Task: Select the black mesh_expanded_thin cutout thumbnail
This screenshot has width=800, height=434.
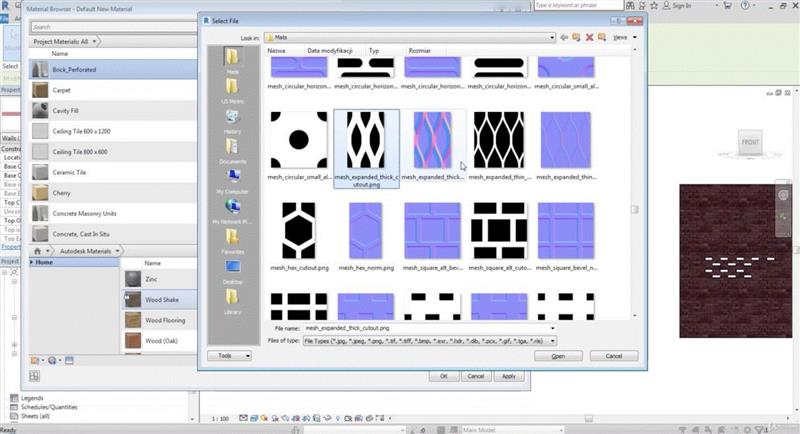Action: (499, 140)
